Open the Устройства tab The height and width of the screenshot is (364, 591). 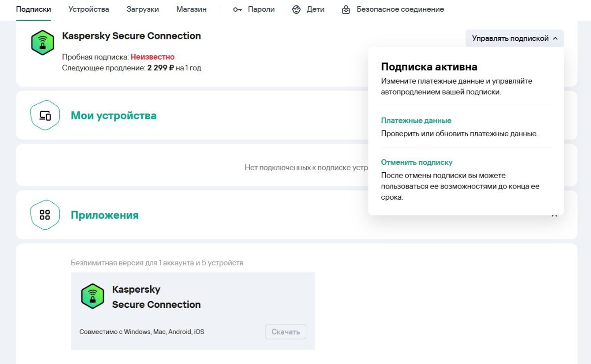pyautogui.click(x=89, y=9)
